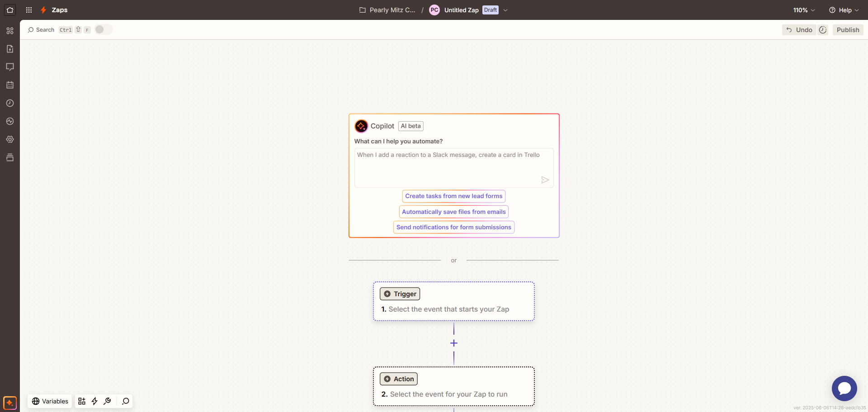The height and width of the screenshot is (412, 868).
Task: Flip the switch next to the search field
Action: 103,29
